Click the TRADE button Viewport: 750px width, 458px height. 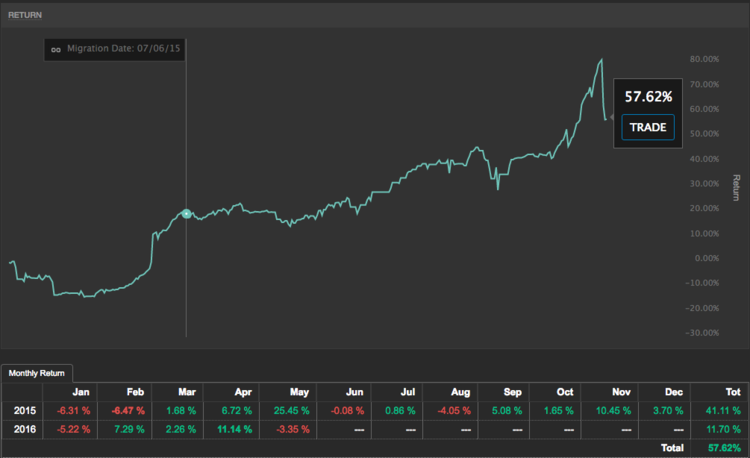(x=647, y=127)
